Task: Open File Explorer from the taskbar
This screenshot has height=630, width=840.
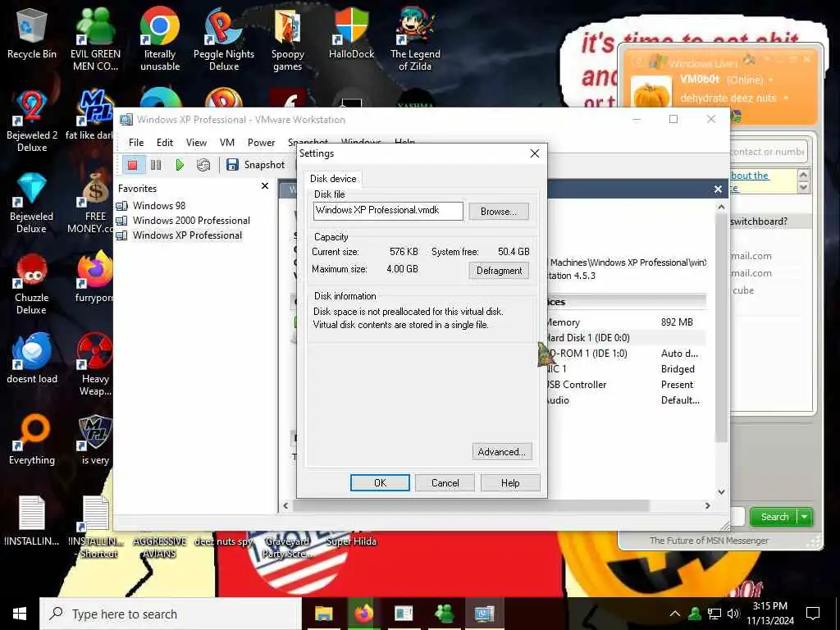Action: click(x=323, y=614)
